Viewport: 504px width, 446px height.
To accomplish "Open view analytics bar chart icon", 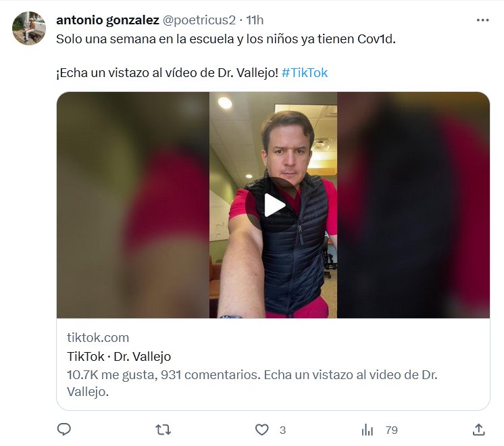I will [368, 429].
